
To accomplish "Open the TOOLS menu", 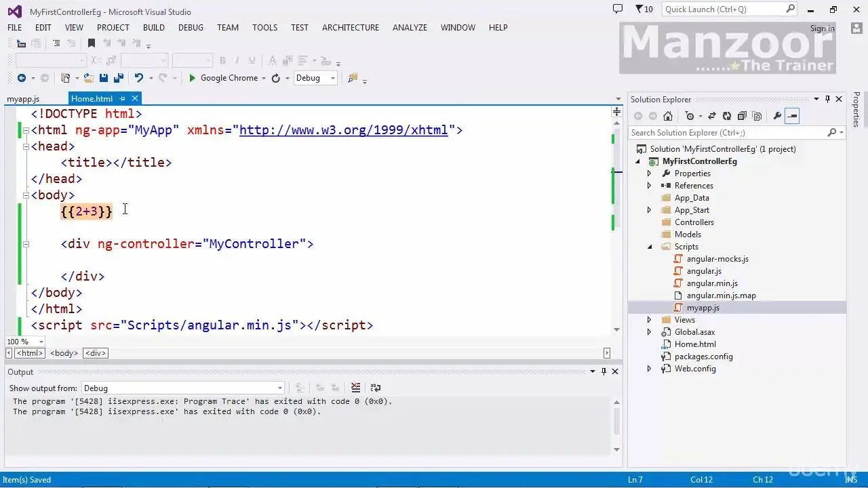I will 264,28.
